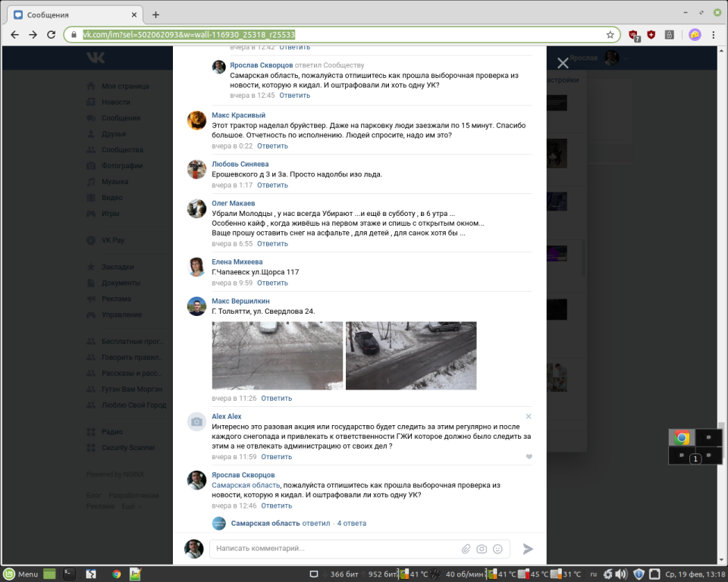
Task: Remove the Alex Alex comment with the X
Action: coord(529,416)
